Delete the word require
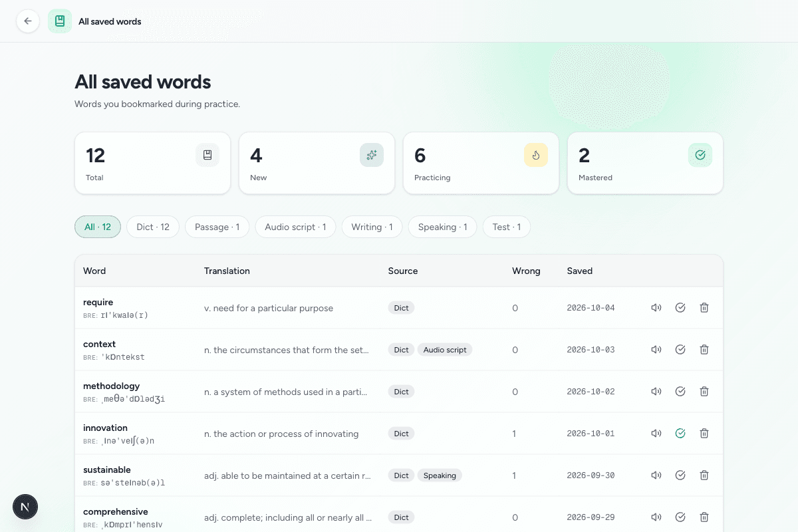This screenshot has height=532, width=798. point(704,308)
